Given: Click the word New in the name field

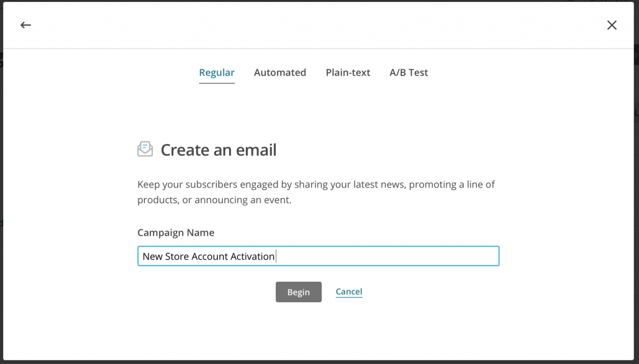Looking at the screenshot, I should pos(152,256).
